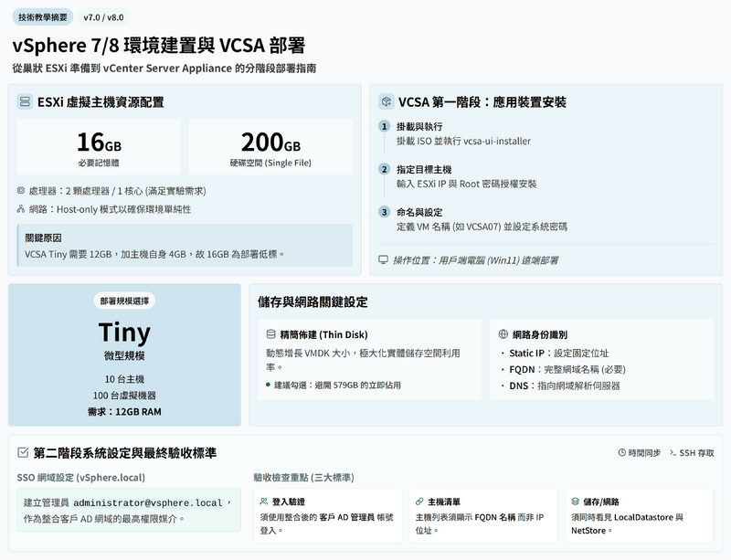Viewport: 731px width, 560px height.
Task: Click the checkmark icon beside 第二階段系統設定
Action: pos(23,452)
